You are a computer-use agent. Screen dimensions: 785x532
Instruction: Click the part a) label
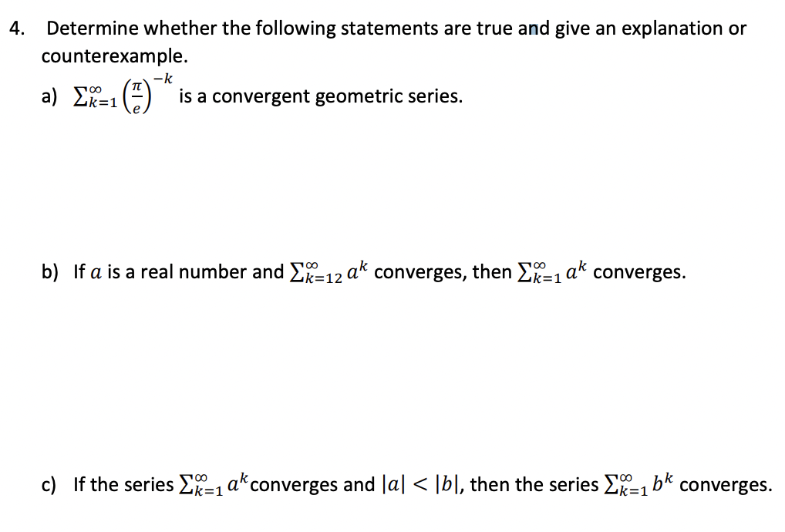click(x=49, y=96)
